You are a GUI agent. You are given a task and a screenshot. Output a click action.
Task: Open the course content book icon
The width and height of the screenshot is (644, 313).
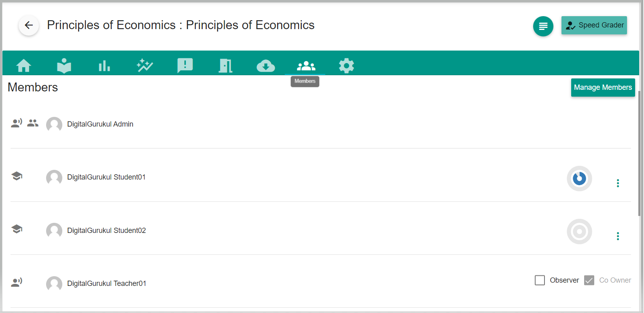64,66
